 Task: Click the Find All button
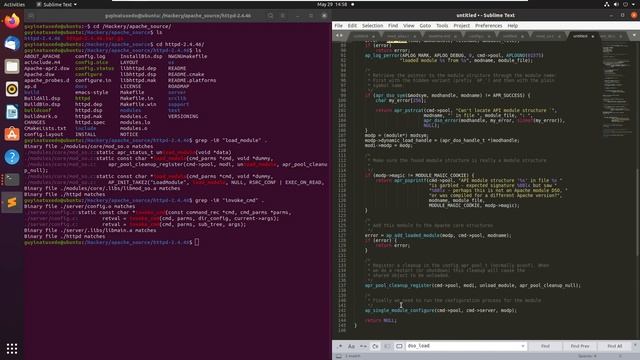[x=615, y=346]
